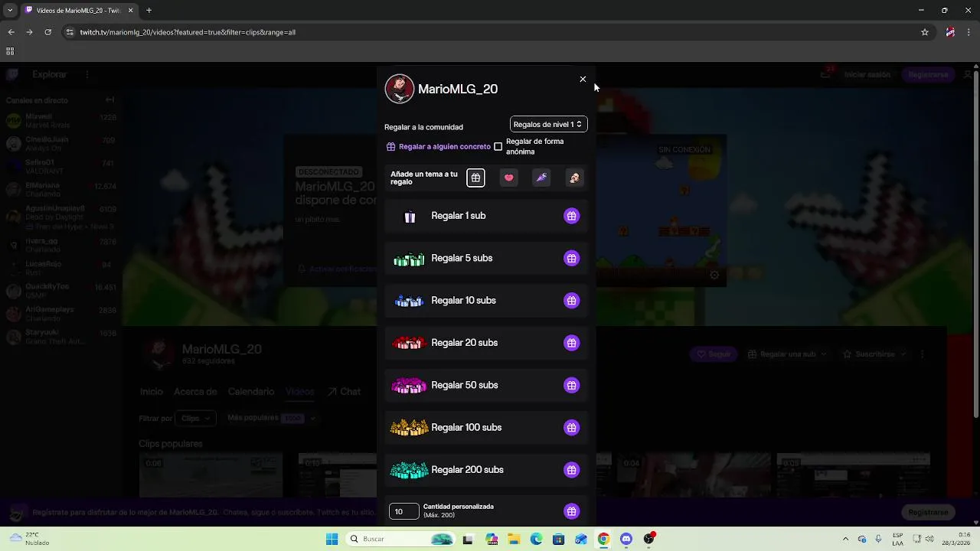Click the 'Regalar 10 subs' label
Viewport: 980px width, 551px height.
click(x=463, y=301)
